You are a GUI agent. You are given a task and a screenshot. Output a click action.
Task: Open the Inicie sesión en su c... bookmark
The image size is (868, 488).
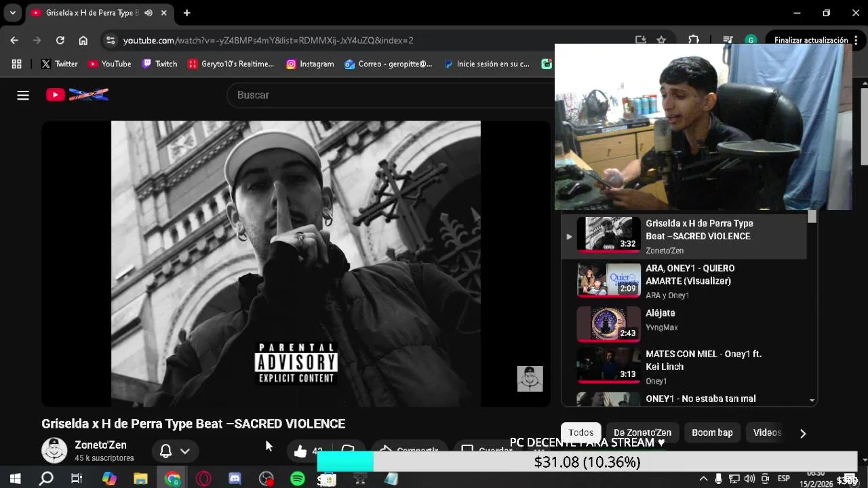click(x=486, y=64)
